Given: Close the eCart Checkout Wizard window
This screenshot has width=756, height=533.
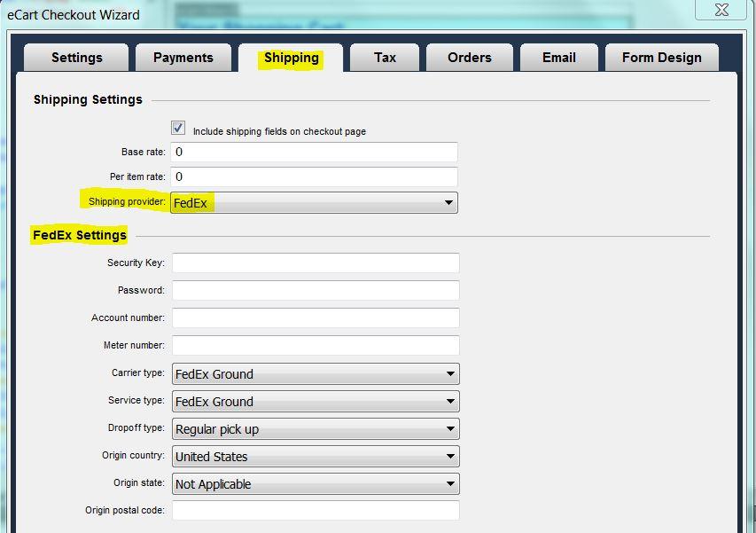Looking at the screenshot, I should tap(721, 10).
